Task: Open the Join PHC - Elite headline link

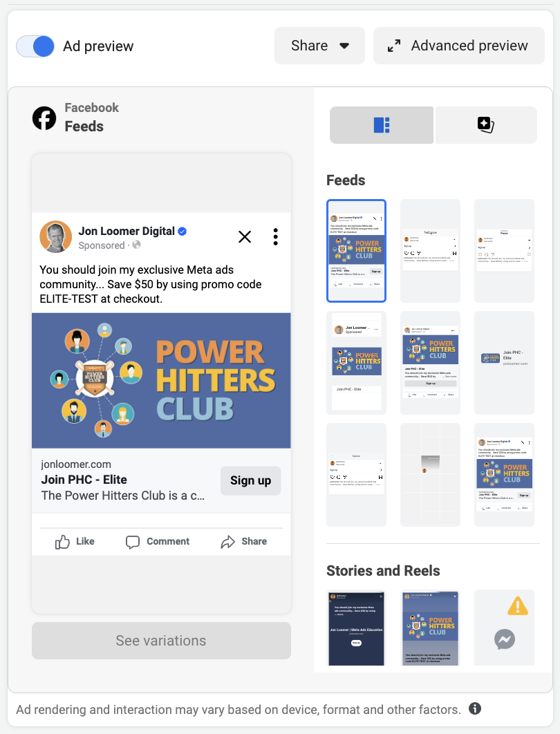Action: tap(84, 480)
